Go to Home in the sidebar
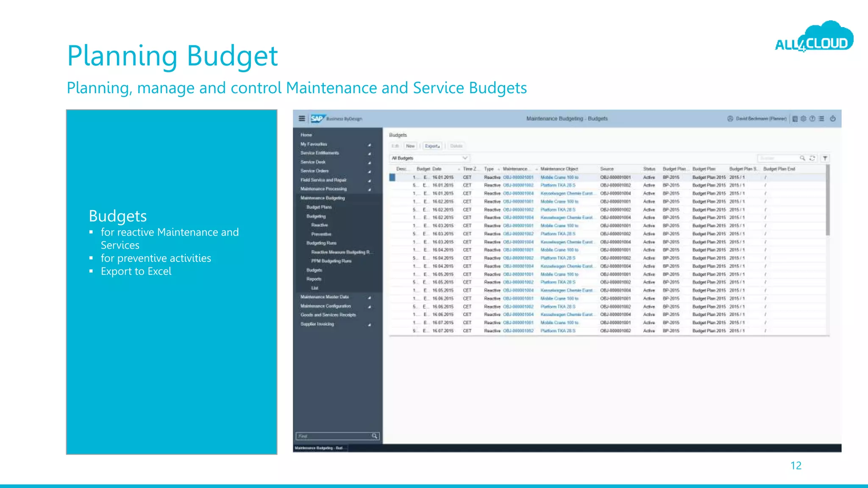868x488 pixels. click(306, 135)
